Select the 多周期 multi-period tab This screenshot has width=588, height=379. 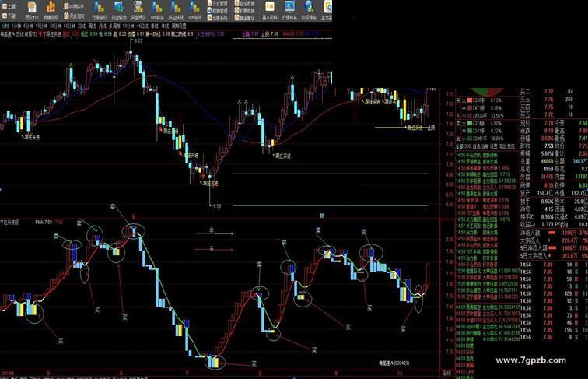coord(114,26)
